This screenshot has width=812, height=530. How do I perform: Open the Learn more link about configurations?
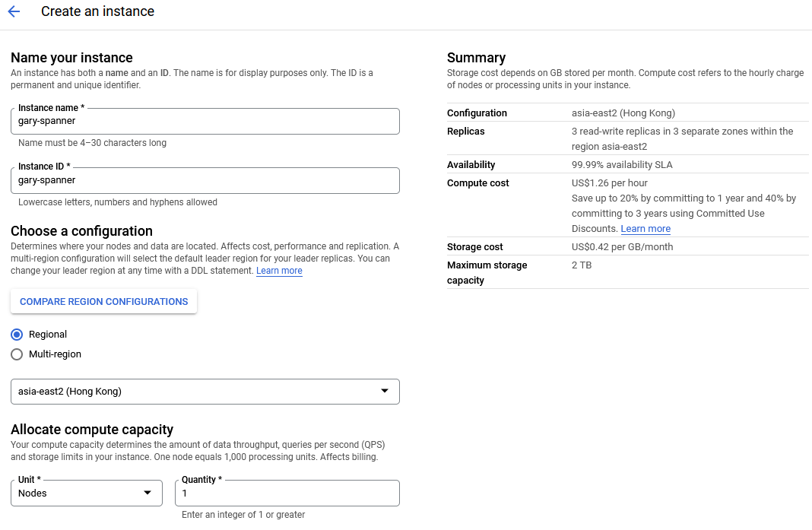coord(279,270)
